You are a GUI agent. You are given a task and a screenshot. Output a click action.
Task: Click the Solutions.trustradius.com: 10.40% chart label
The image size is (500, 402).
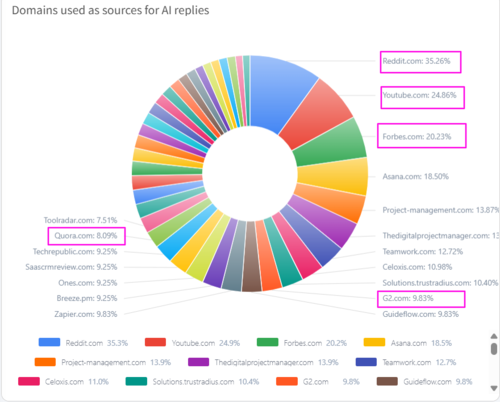coord(440,283)
